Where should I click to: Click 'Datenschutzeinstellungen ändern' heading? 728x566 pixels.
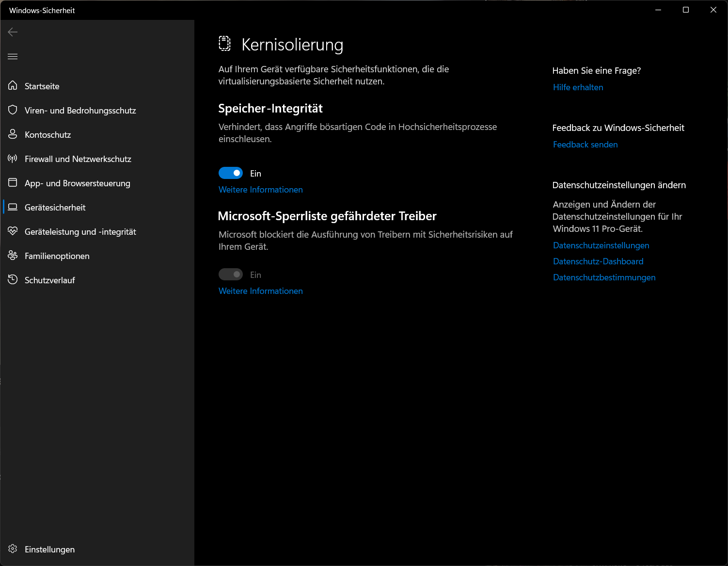click(x=619, y=185)
